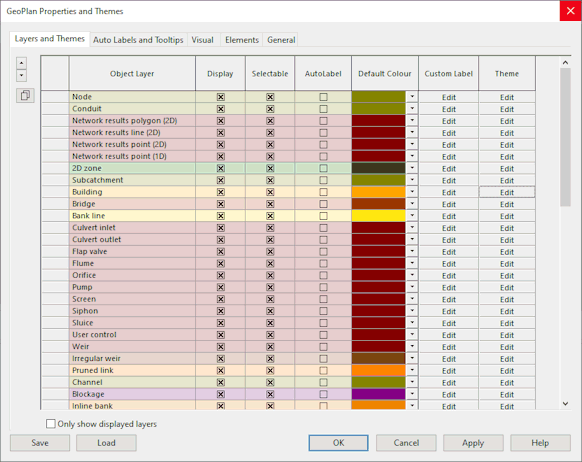This screenshot has height=462, width=582.
Task: Uncheck Display for Subcatchment layer
Action: [220, 180]
